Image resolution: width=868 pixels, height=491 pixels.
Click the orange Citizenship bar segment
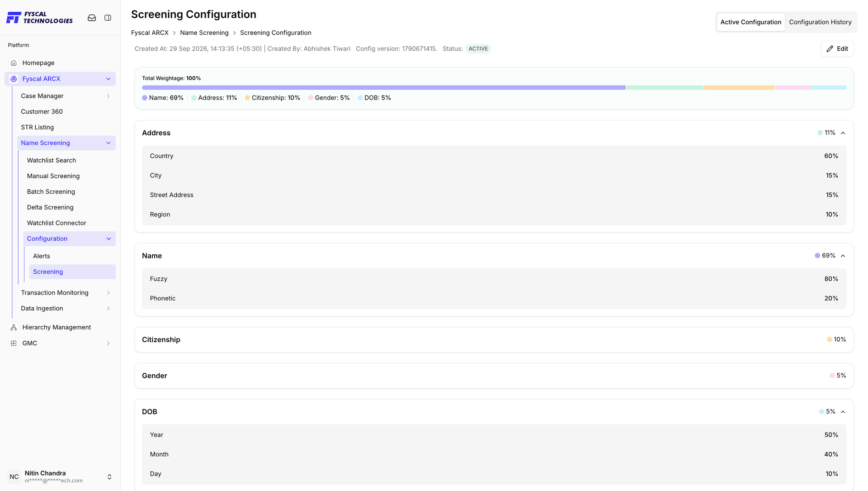point(739,88)
